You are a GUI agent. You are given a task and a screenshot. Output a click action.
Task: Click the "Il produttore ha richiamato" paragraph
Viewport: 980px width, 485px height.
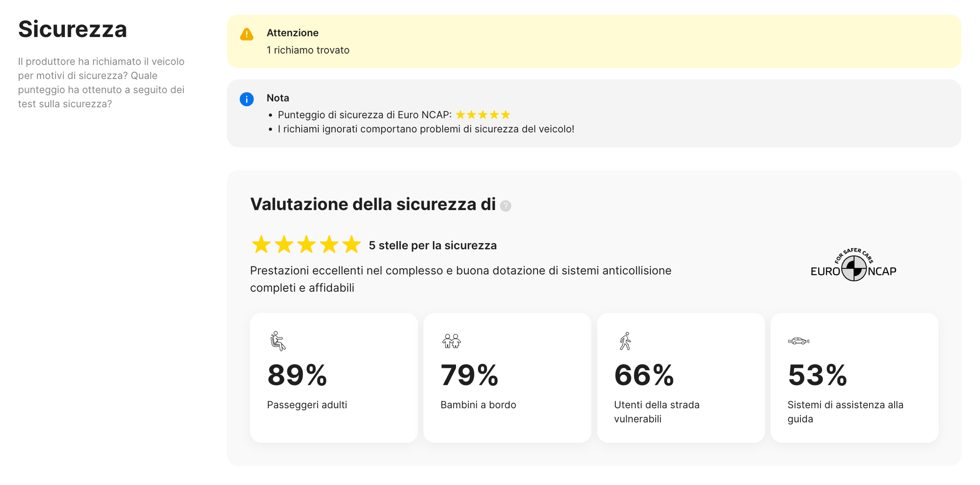click(101, 82)
